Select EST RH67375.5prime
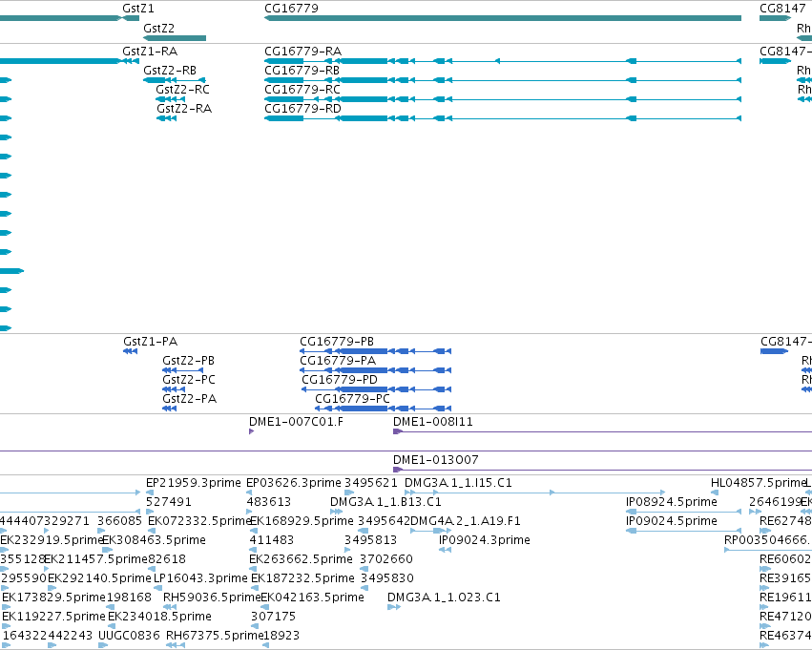The image size is (812, 650). pos(215,636)
